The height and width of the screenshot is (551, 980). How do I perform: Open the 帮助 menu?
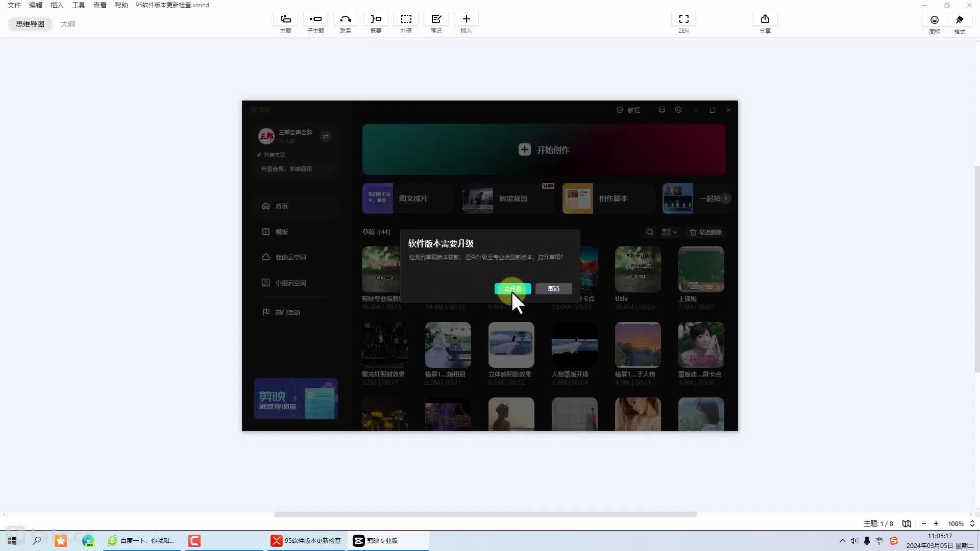click(121, 5)
